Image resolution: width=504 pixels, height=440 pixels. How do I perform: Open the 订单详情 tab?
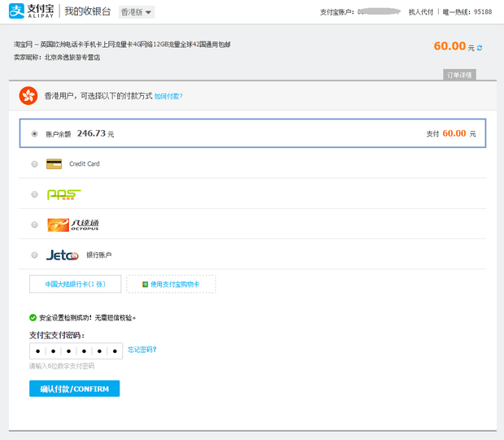[459, 75]
